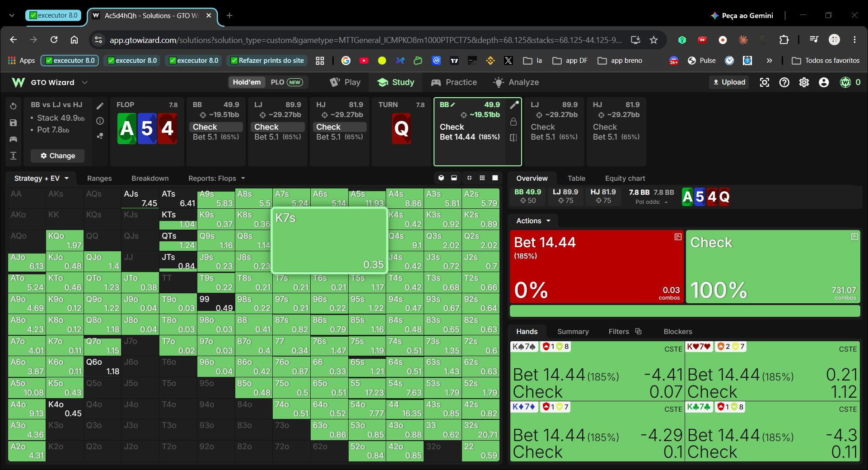Screen dimensions: 868x470
Task: Open the user profile icon
Action: tap(824, 82)
